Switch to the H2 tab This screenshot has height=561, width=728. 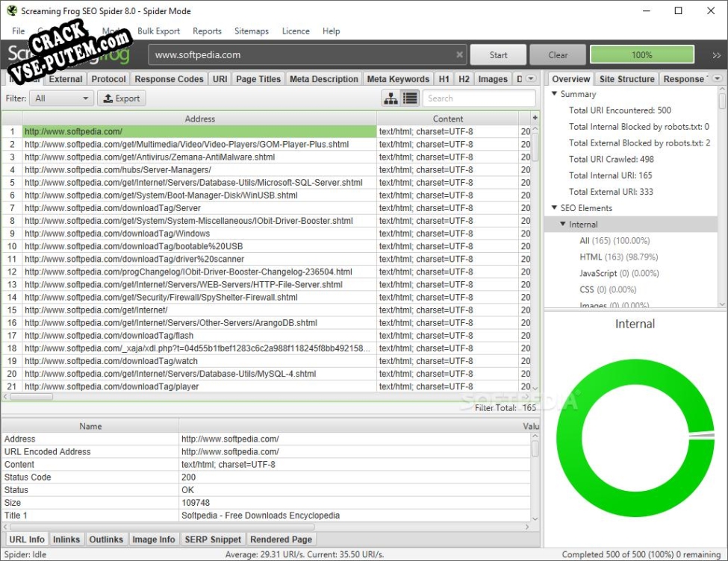[464, 79]
